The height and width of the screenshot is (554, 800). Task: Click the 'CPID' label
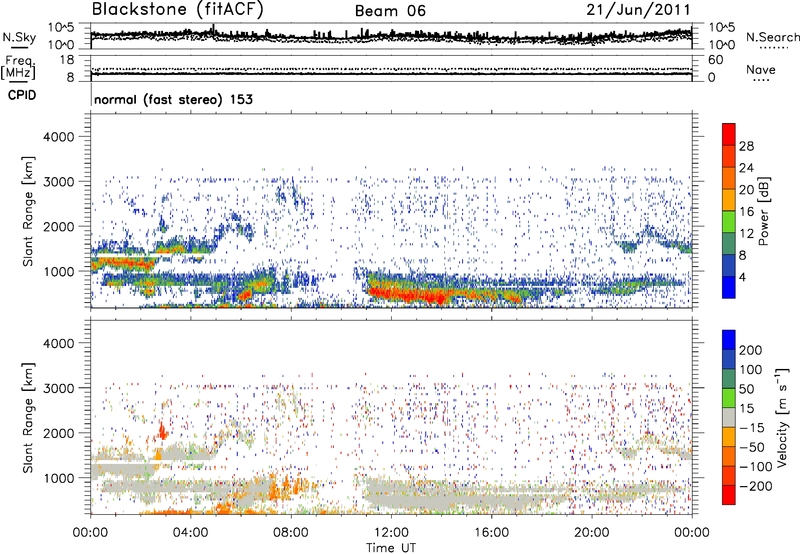pyautogui.click(x=22, y=95)
